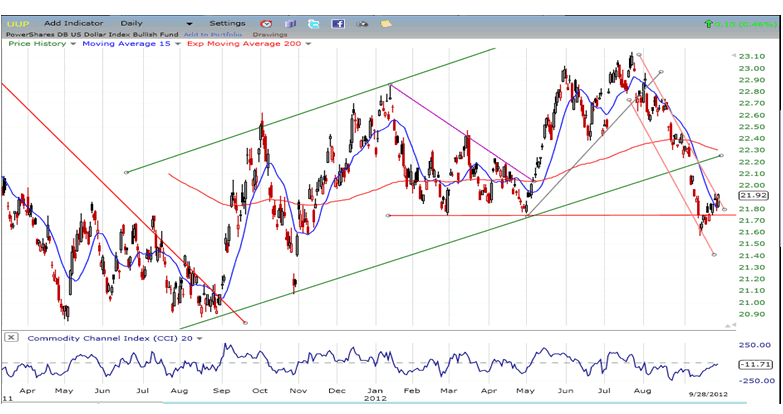Click the blue book icon in toolbar
Image resolution: width=783 pixels, height=414 pixels.
[x=290, y=22]
